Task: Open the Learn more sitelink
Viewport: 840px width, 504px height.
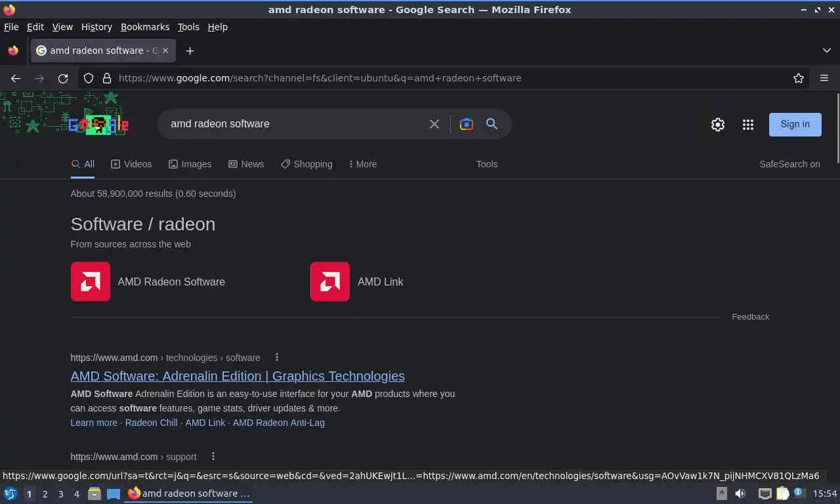Action: tap(94, 423)
